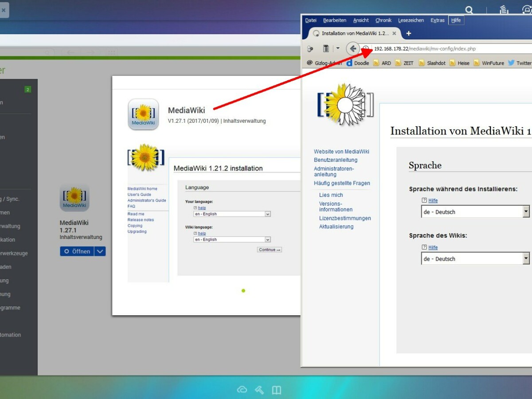Open the Lesezeichen menu

tap(411, 20)
